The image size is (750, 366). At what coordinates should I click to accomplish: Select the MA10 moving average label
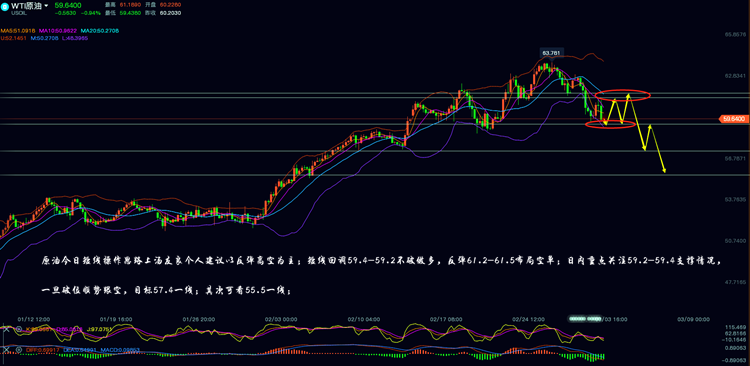pos(58,31)
